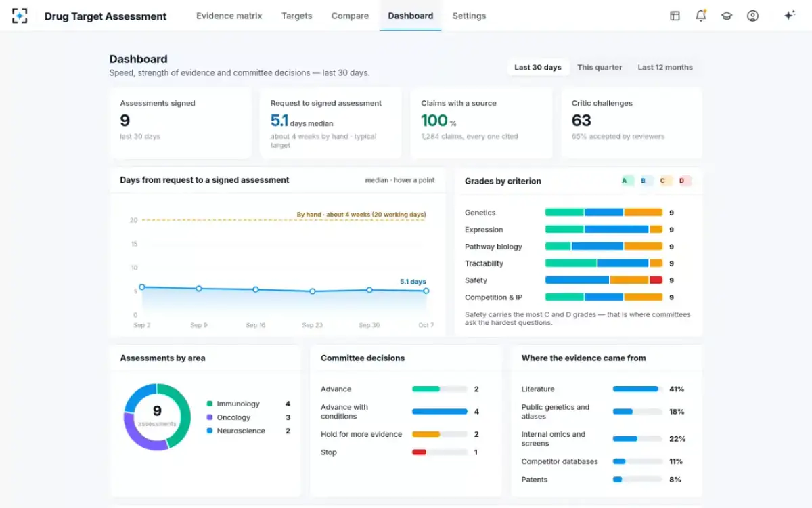Click the Internal omics and screens bar
The width and height of the screenshot is (812, 508).
[x=637, y=439]
